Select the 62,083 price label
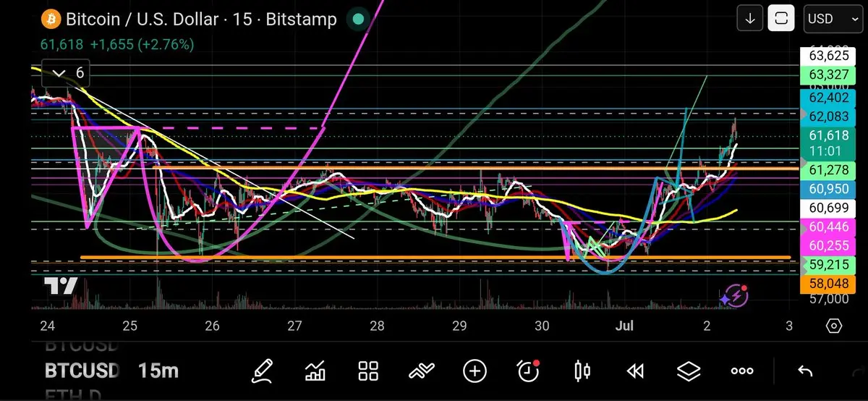This screenshot has width=868, height=401. (x=829, y=117)
